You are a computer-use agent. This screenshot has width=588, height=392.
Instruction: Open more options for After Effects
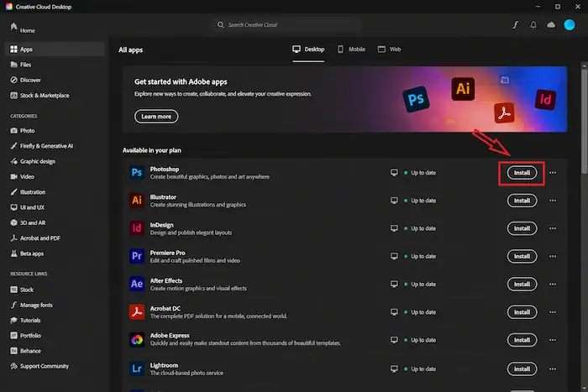(553, 284)
